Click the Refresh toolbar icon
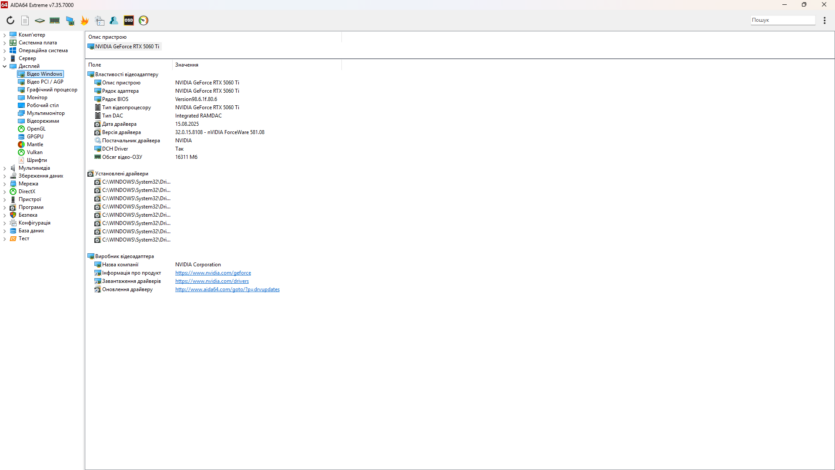Screen dimensions: 835x470 10,20
